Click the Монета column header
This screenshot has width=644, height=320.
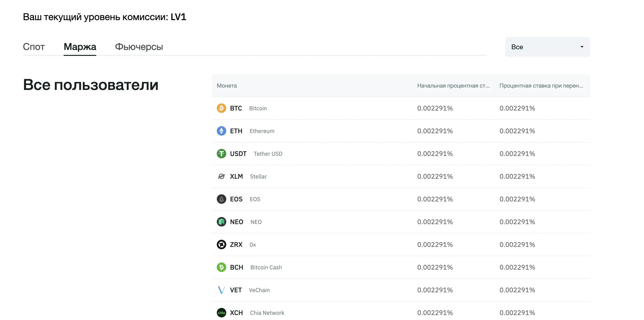226,86
